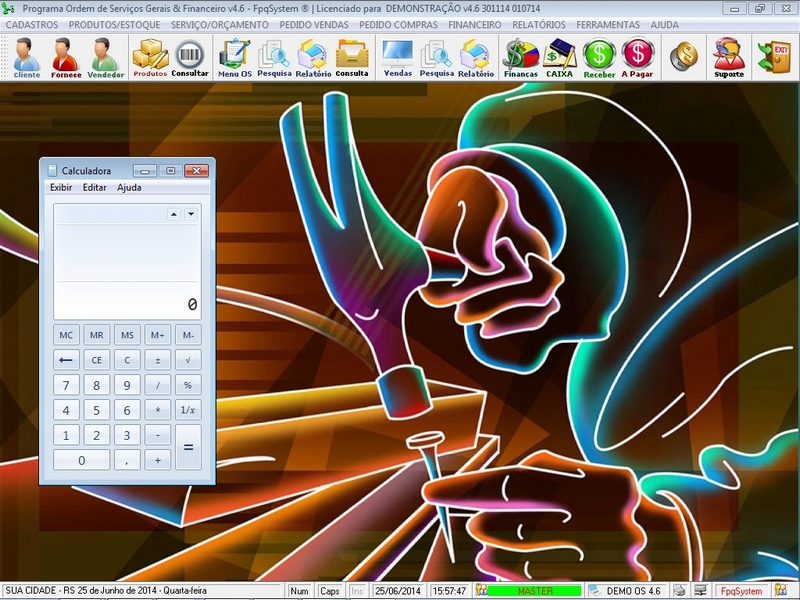Click the 1/x reciprocal button

[188, 410]
